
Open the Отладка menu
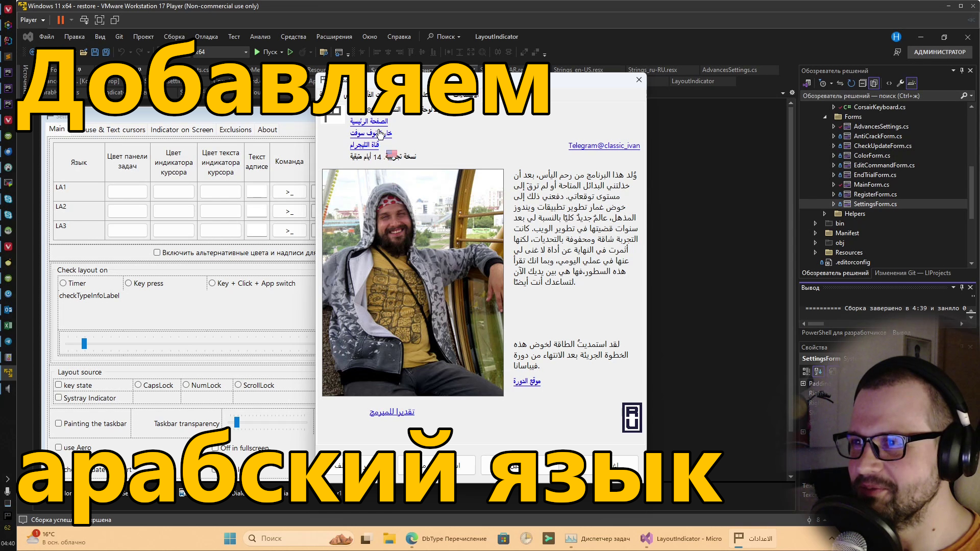206,37
